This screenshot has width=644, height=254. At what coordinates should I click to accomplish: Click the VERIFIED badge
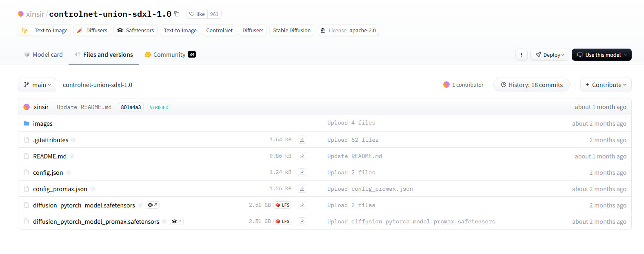click(x=159, y=107)
